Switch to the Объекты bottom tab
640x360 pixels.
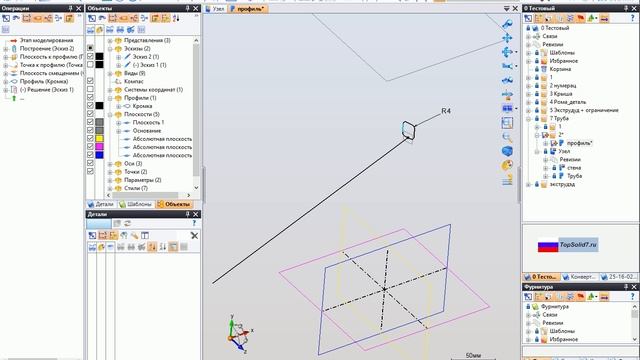click(x=174, y=204)
